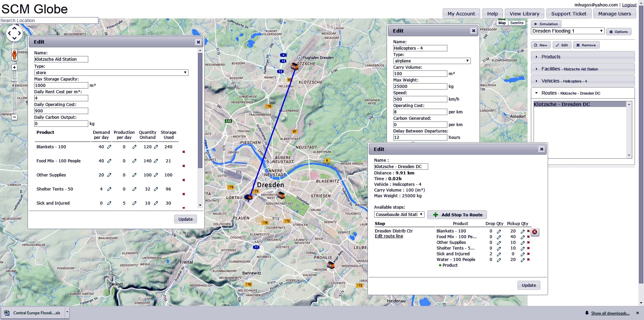Image resolution: width=644 pixels, height=320 pixels.
Task: Close the Helicopters - 4 Edit dialog
Action: pos(473,31)
